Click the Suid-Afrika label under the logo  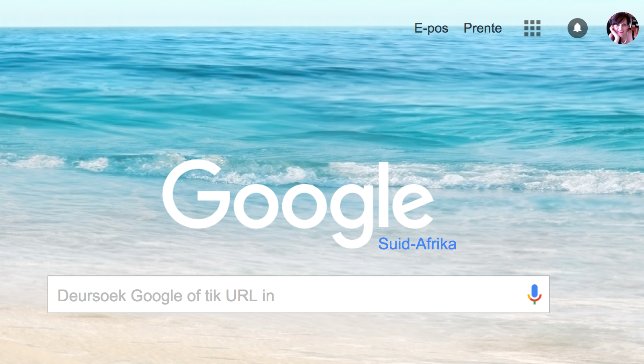418,244
